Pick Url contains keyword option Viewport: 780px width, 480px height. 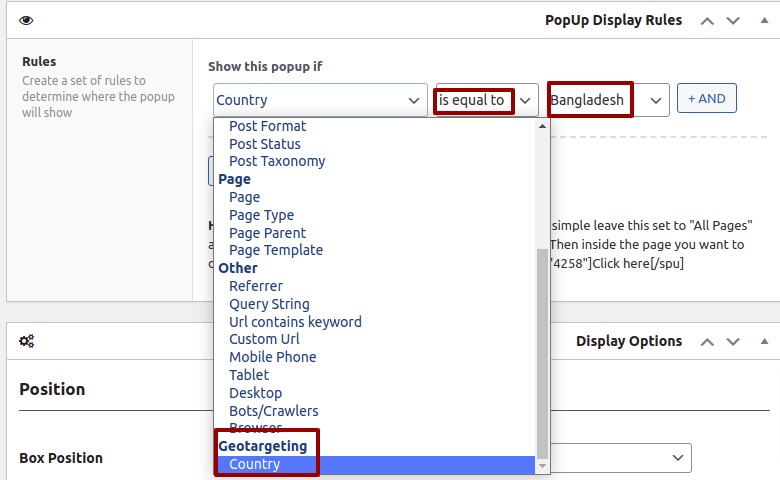point(295,322)
